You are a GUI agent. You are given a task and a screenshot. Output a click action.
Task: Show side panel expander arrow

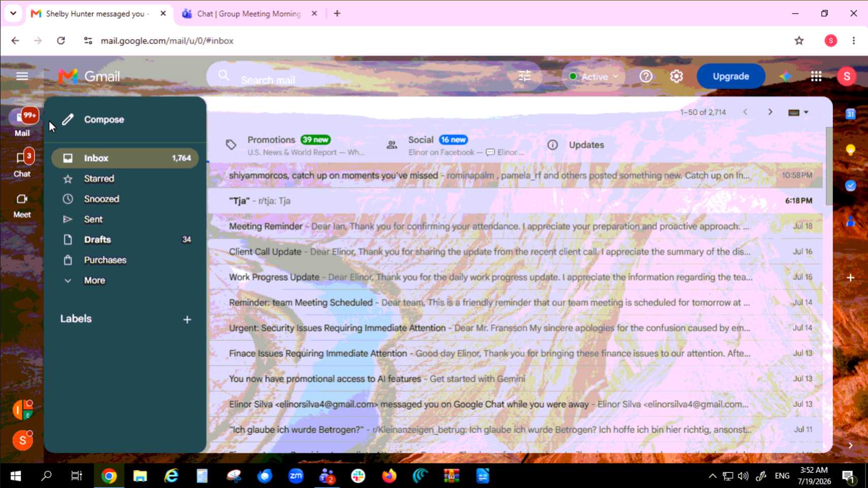click(850, 445)
